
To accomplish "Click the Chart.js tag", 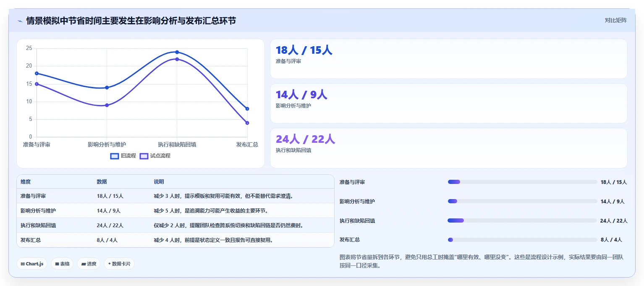I will 32,264.
